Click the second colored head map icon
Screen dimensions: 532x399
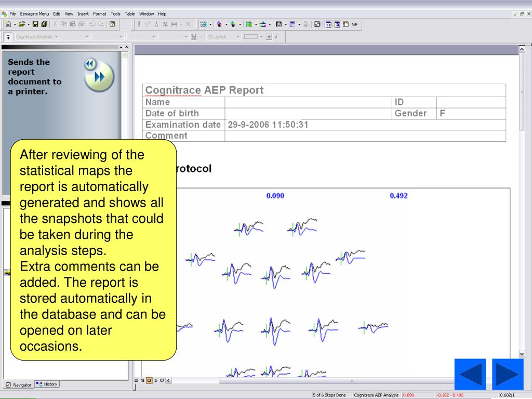(x=233, y=24)
